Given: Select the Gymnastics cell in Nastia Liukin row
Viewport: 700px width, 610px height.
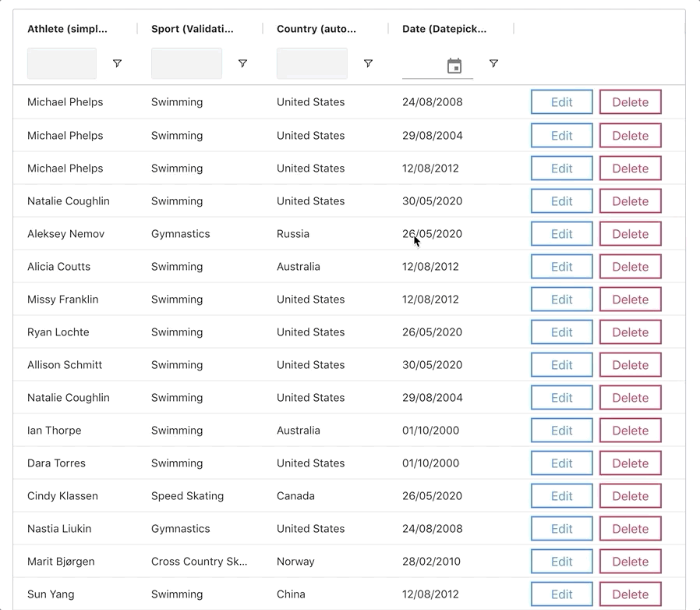Looking at the screenshot, I should [180, 529].
